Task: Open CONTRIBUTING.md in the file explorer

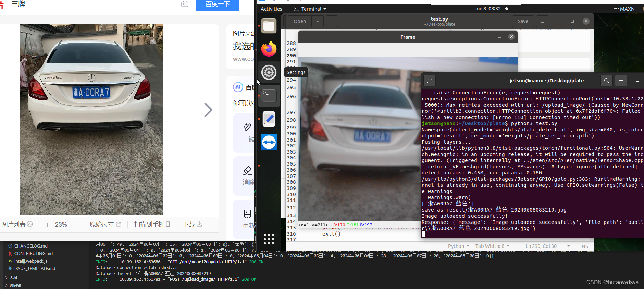Action: tap(34, 253)
